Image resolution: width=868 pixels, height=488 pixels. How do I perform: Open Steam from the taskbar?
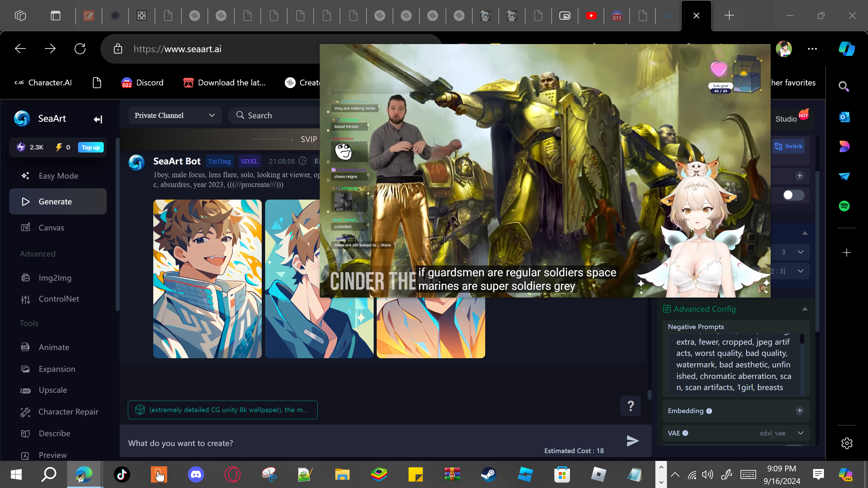click(x=489, y=474)
